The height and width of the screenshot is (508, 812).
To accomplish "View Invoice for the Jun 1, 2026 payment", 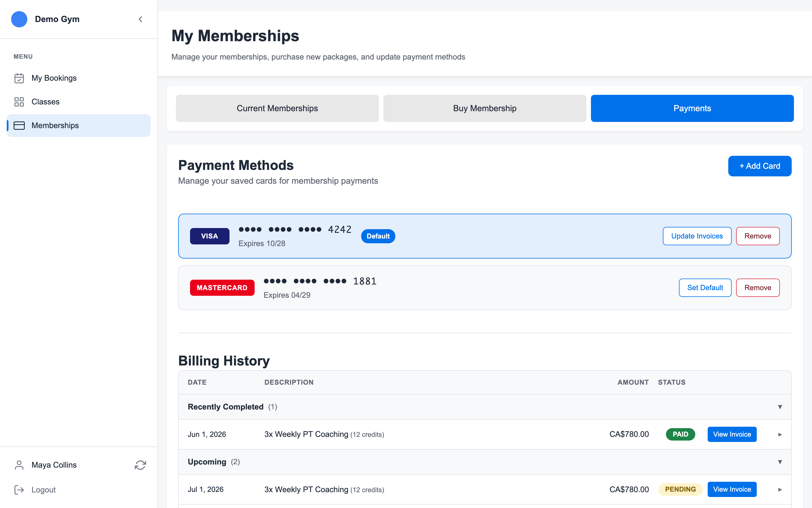I will [732, 434].
